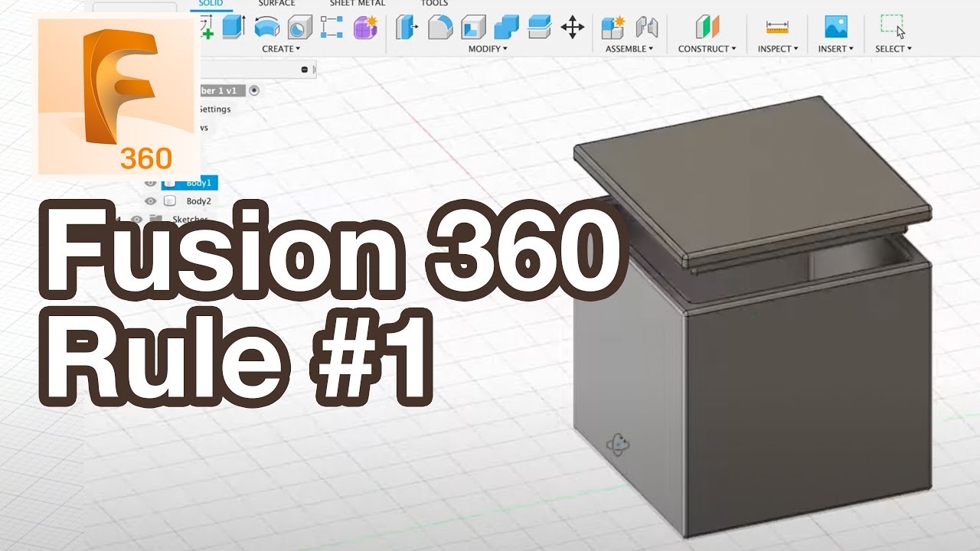This screenshot has height=551, width=980.
Task: Open the INSERT dropdown menu
Action: pos(836,49)
